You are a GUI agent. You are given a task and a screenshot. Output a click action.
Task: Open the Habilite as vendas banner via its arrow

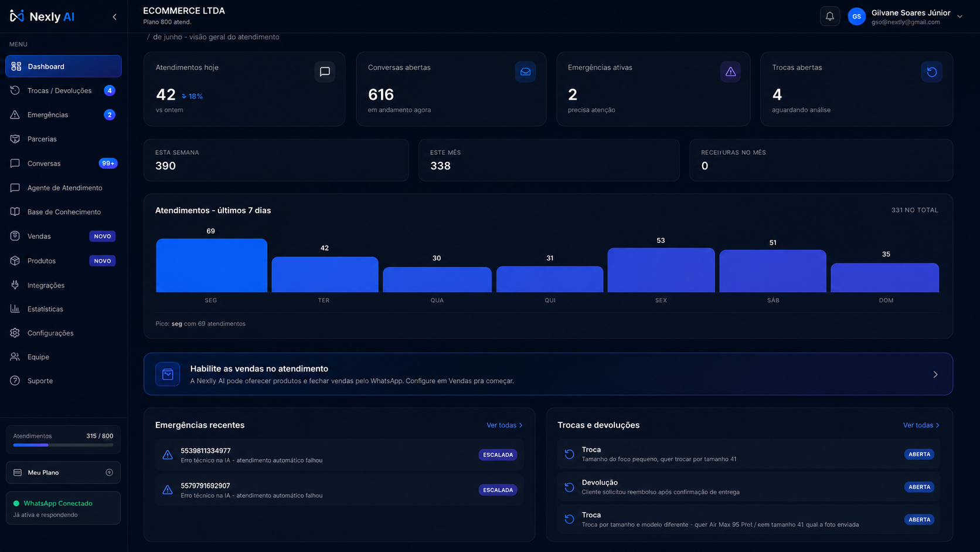tap(935, 374)
